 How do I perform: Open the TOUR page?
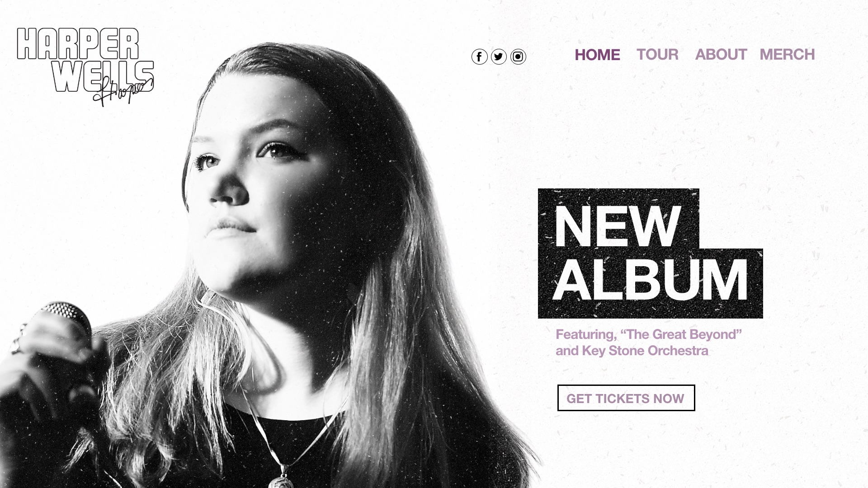tap(657, 54)
